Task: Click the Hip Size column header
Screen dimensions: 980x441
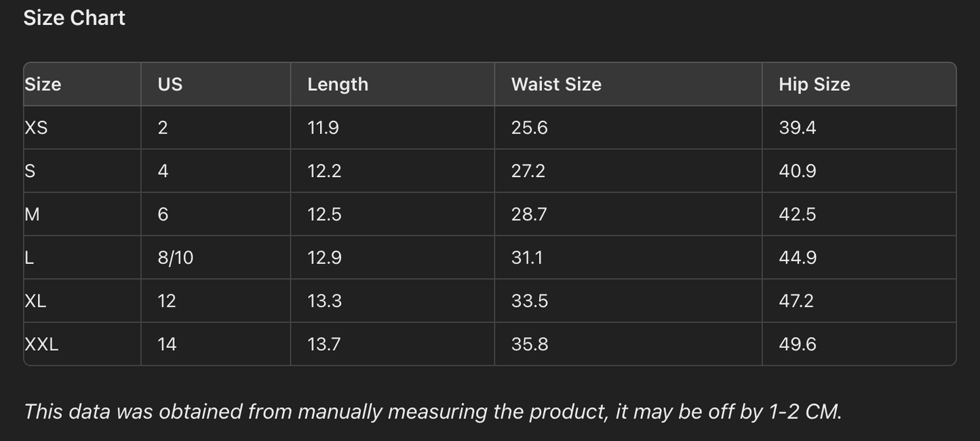Action: (814, 84)
